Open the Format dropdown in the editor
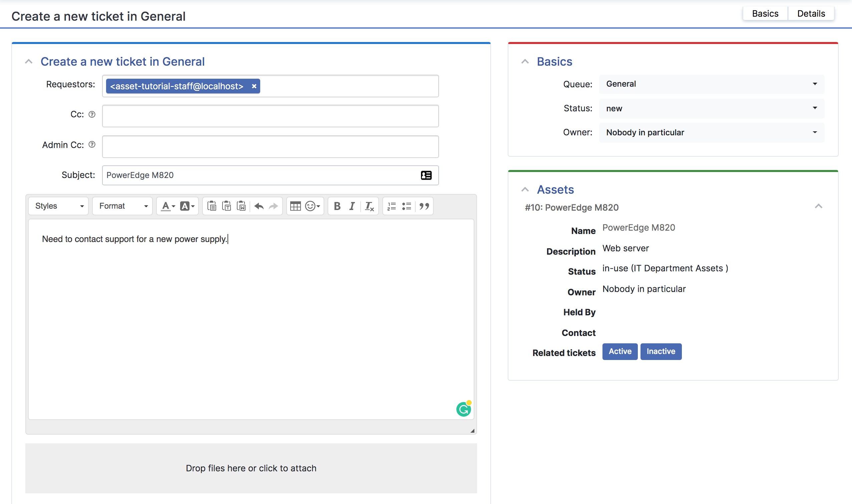The image size is (852, 504). pyautogui.click(x=122, y=205)
